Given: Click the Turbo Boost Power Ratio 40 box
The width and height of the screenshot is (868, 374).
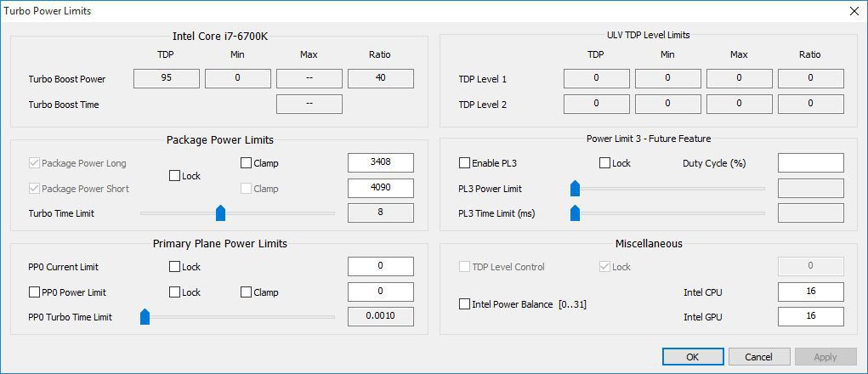Looking at the screenshot, I should point(381,78).
